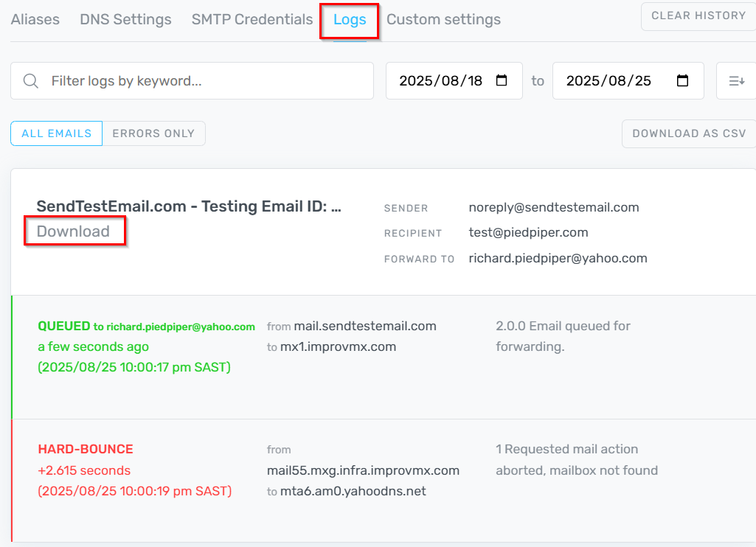Click the search magnifier icon in filter box
This screenshot has height=547, width=756.
tap(31, 81)
